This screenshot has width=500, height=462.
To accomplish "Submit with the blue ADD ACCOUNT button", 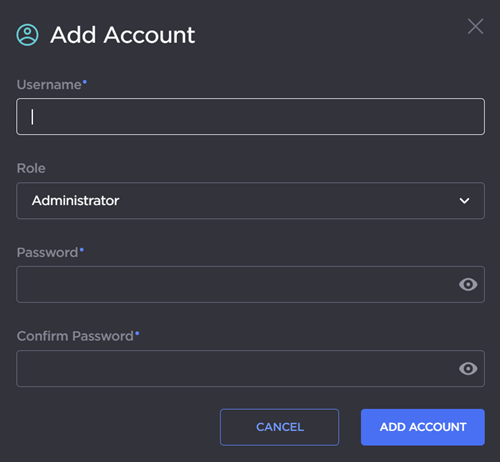I will [x=423, y=427].
